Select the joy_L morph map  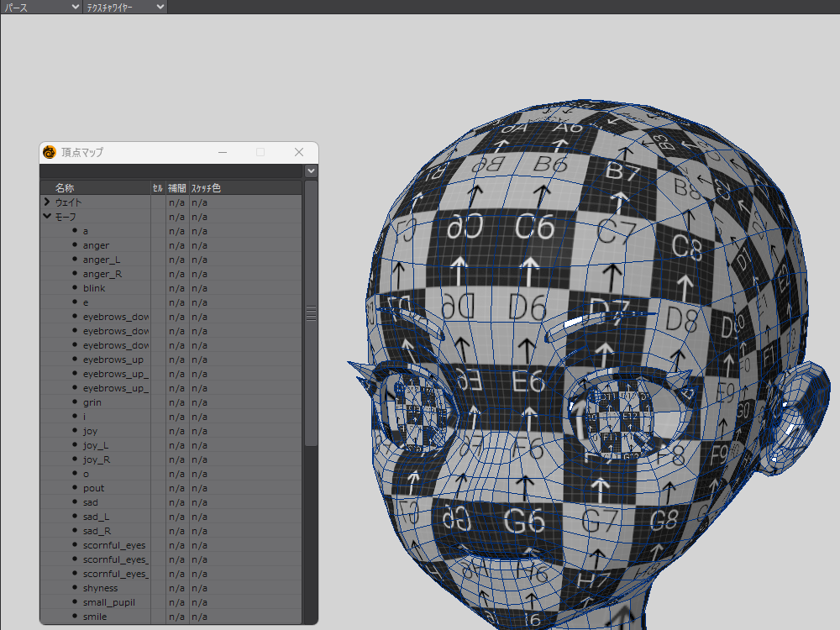pos(96,445)
